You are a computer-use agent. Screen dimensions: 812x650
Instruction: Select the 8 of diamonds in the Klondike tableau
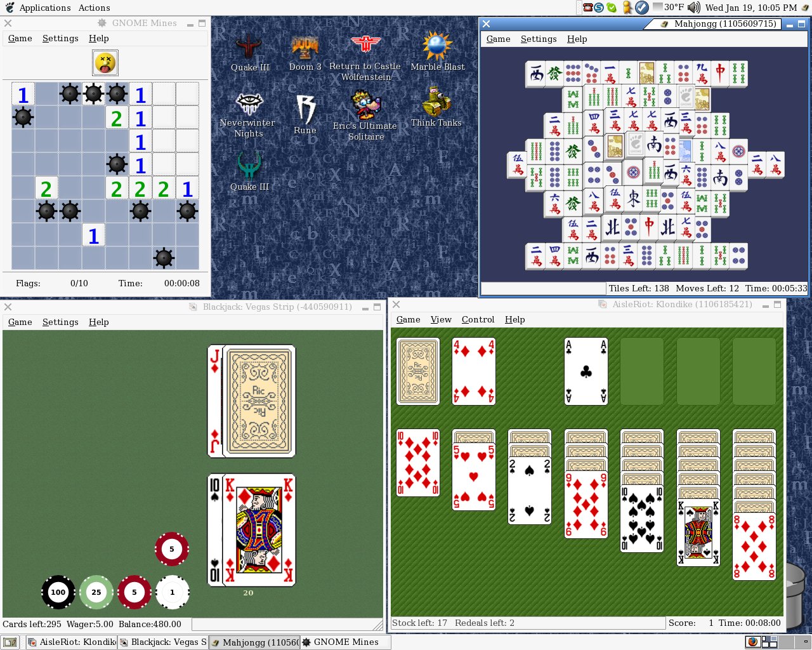click(754, 547)
